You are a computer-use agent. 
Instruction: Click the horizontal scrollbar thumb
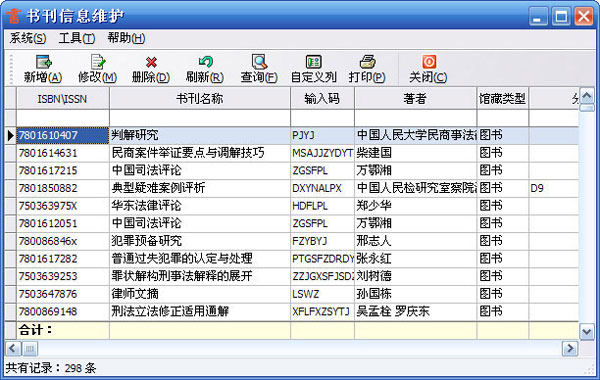29,348
